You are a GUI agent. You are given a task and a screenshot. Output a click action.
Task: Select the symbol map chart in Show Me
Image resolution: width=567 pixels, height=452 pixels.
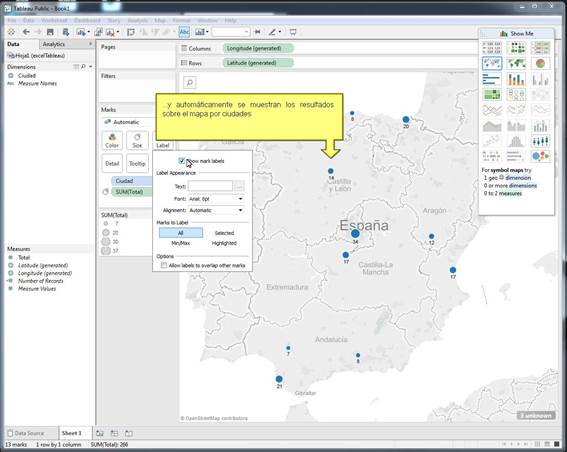click(492, 63)
